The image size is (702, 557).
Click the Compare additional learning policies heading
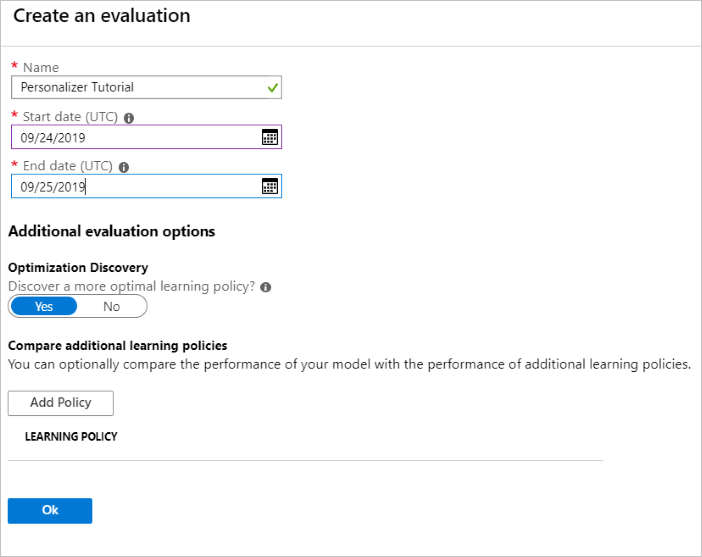(x=118, y=346)
